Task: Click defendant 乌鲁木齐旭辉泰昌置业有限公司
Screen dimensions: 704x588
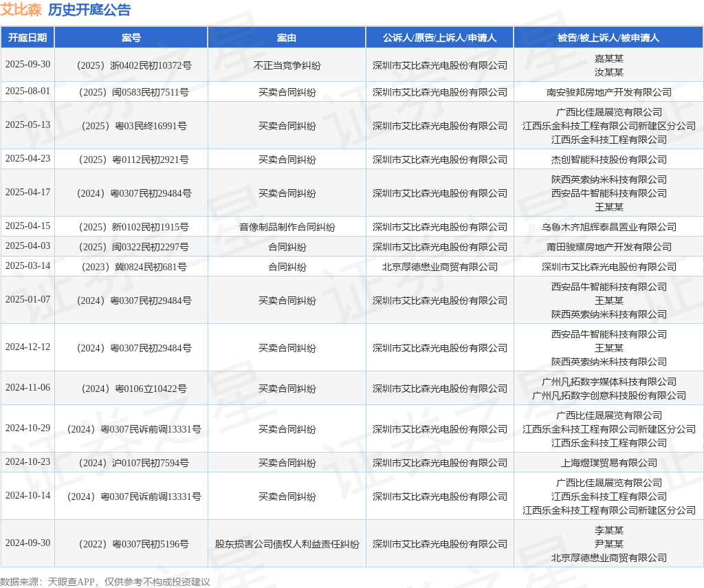Action: (x=609, y=228)
